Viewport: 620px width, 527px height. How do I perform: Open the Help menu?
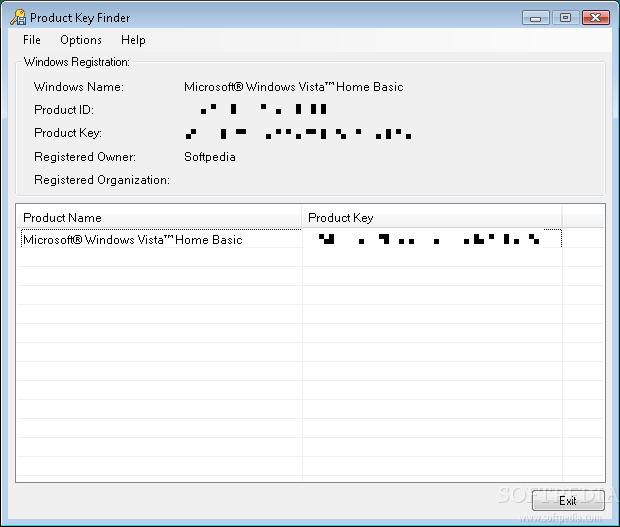133,40
